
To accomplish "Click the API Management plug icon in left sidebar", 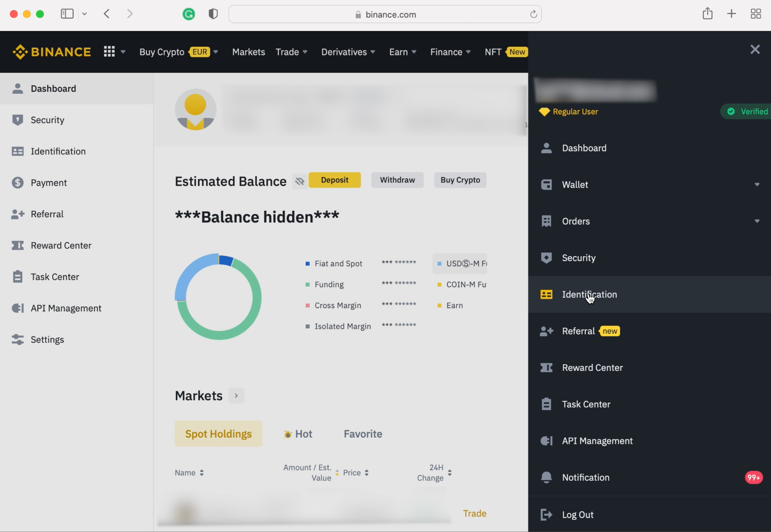I will [x=17, y=308].
